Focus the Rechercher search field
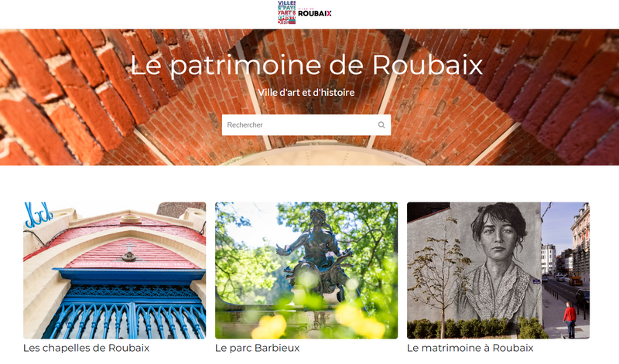Image resolution: width=619 pixels, height=364 pixels. point(306,125)
